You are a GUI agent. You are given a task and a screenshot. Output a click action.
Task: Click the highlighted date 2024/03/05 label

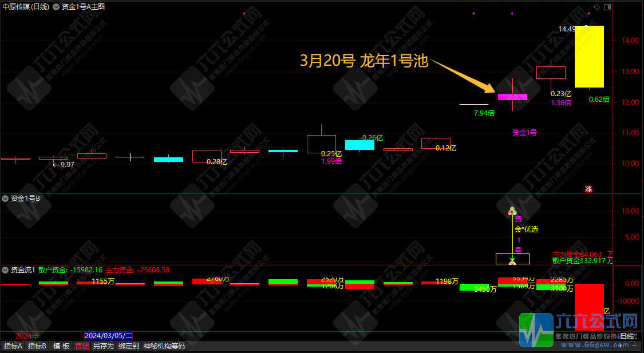[108, 336]
